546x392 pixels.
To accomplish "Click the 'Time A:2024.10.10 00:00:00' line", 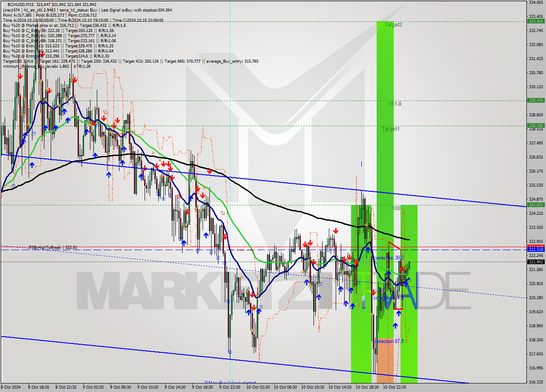I will (83, 20).
